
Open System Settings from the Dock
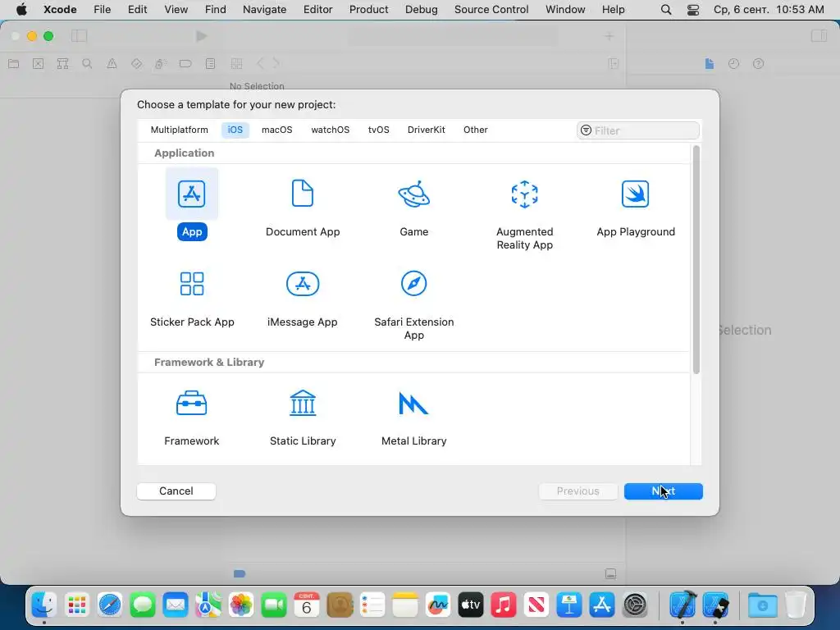click(x=636, y=605)
